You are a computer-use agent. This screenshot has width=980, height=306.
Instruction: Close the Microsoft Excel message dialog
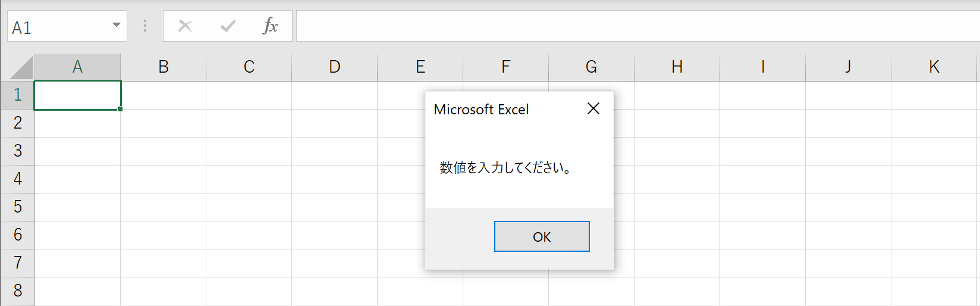tap(593, 108)
